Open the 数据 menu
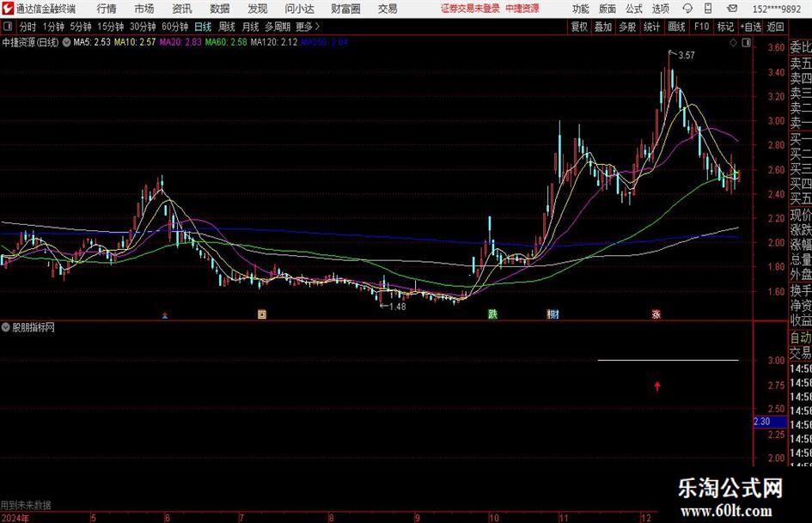This screenshot has height=523, width=812. coord(220,9)
